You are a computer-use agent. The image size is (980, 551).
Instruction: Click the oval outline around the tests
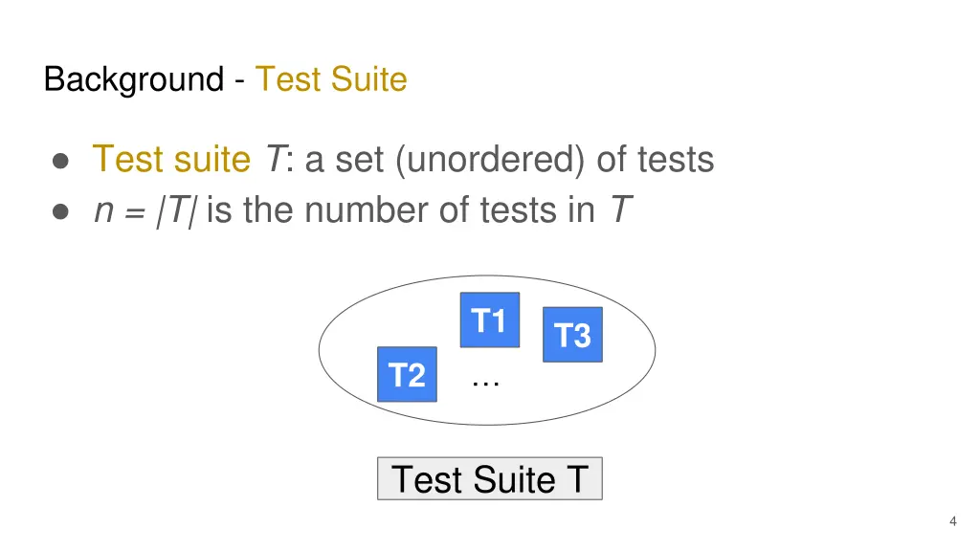point(487,350)
